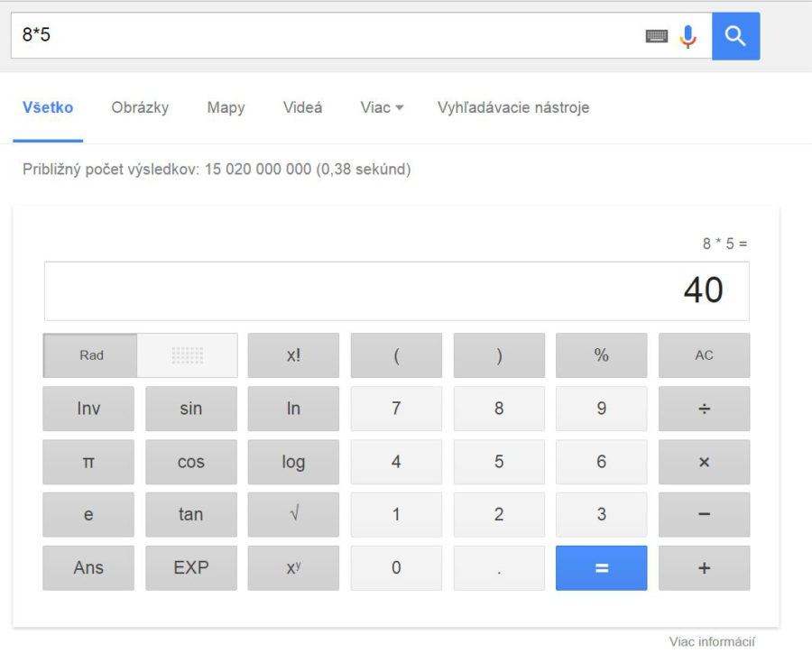Switch to the Všetko tab
This screenshot has width=812, height=653.
point(48,107)
